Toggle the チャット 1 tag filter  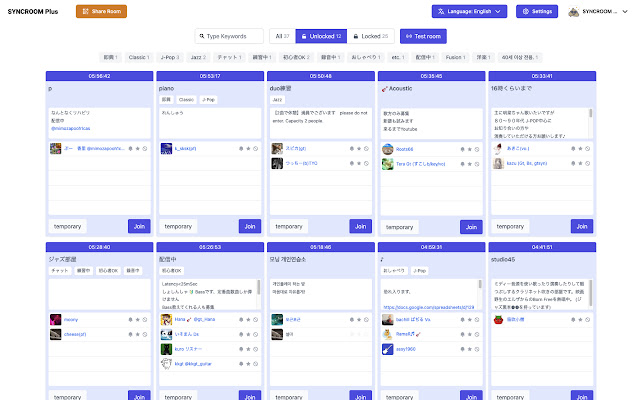coord(229,58)
